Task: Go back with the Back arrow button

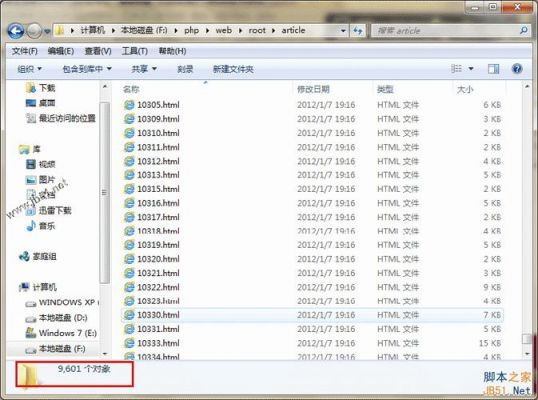Action: tap(15, 31)
